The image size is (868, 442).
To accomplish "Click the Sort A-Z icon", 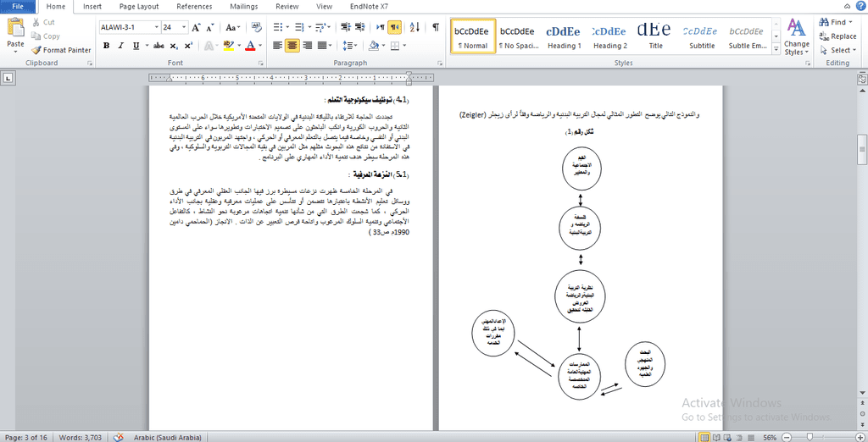I will coord(415,26).
